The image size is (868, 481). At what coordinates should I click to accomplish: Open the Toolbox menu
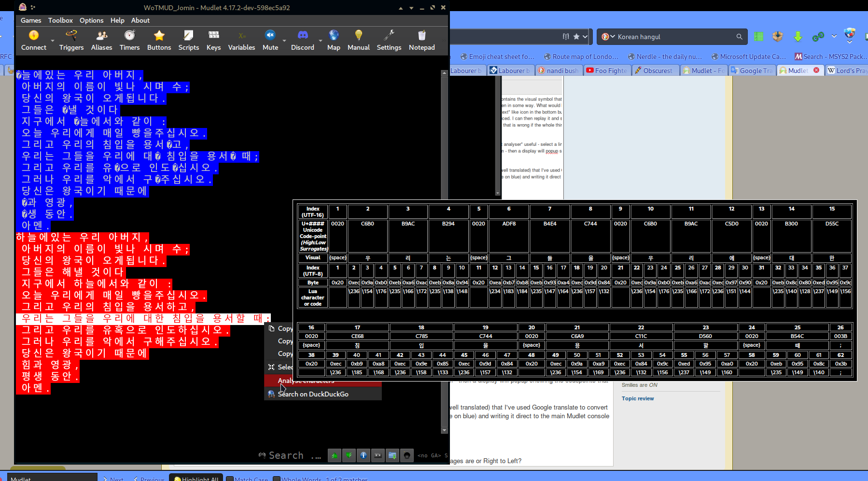pos(60,20)
